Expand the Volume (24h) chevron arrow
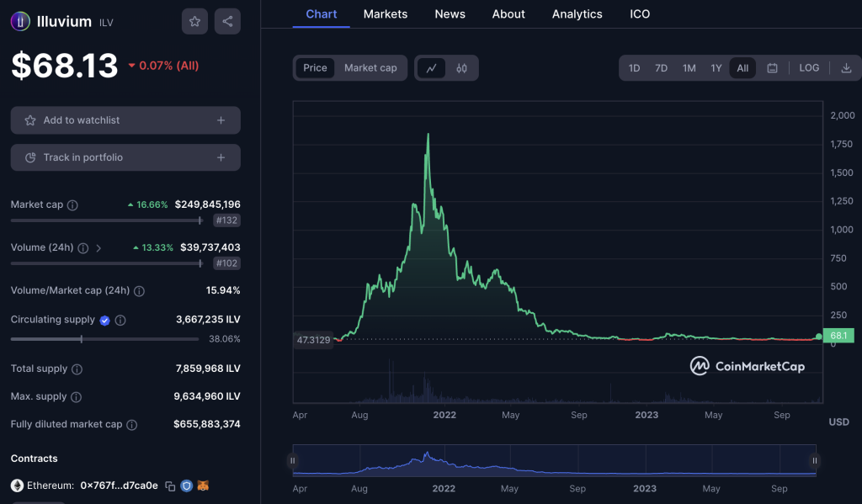This screenshot has width=862, height=504. (x=98, y=248)
